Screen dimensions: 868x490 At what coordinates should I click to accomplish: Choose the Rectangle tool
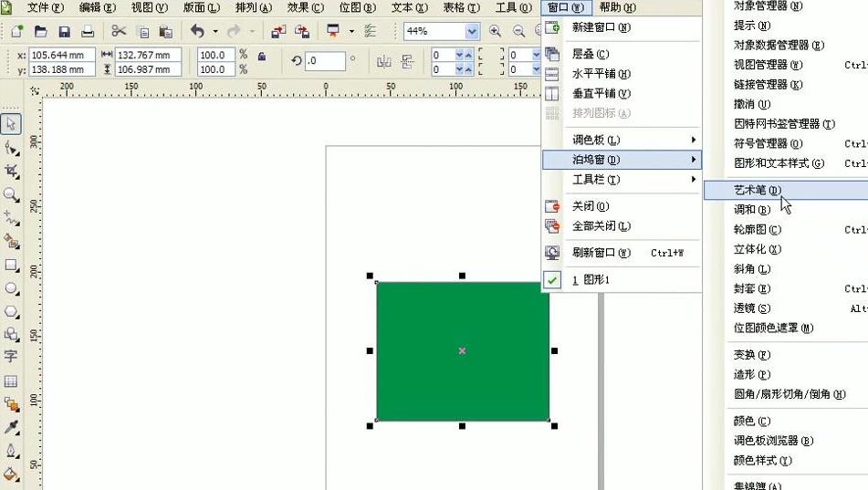pyautogui.click(x=12, y=266)
